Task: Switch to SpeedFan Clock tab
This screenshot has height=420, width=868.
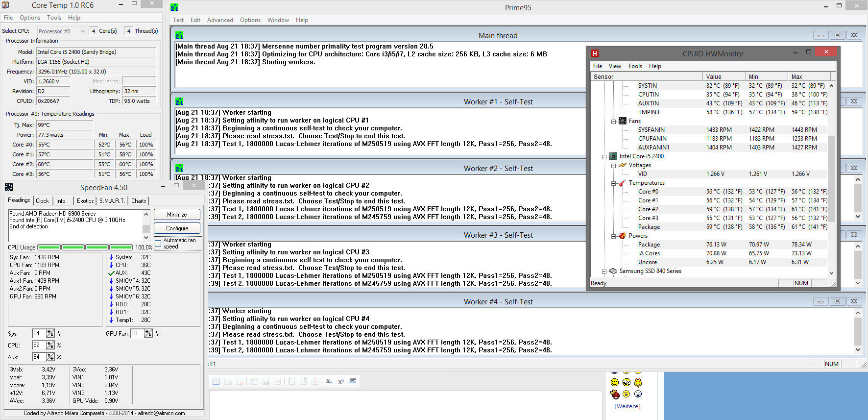Action: (43, 201)
